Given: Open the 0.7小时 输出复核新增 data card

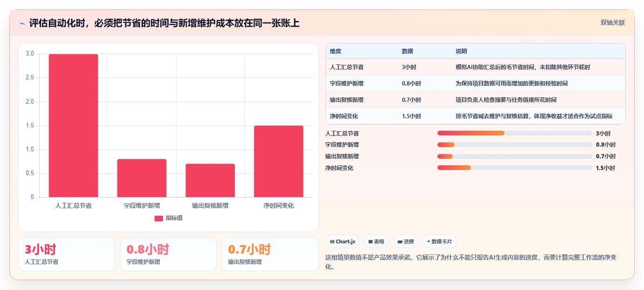Looking at the screenshot, I should (270, 254).
